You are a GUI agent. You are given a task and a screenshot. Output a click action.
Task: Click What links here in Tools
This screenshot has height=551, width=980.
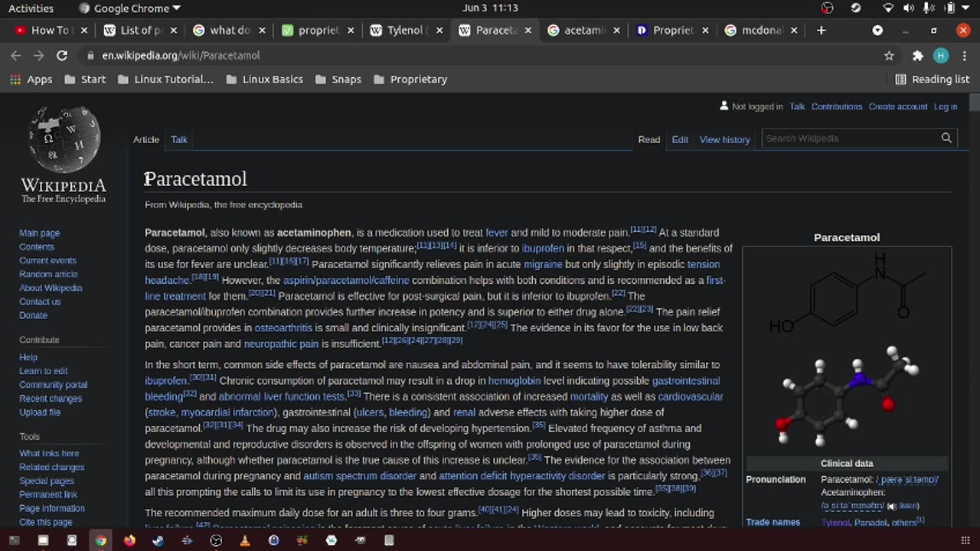(49, 454)
